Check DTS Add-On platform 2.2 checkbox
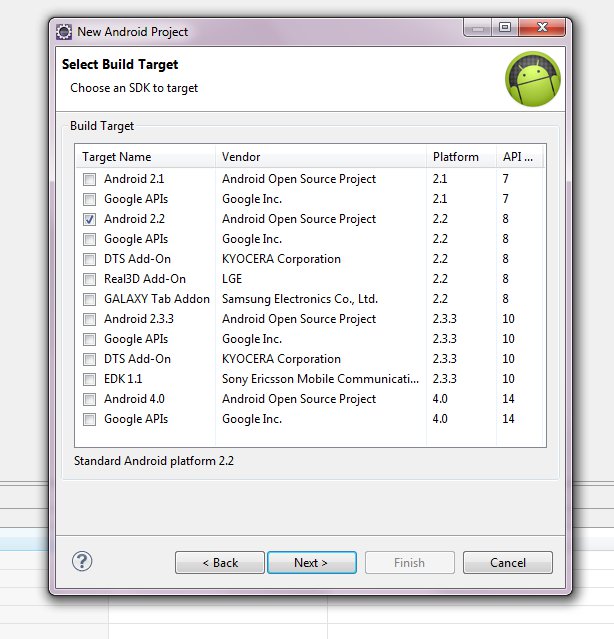The width and height of the screenshot is (614, 639). [89, 259]
